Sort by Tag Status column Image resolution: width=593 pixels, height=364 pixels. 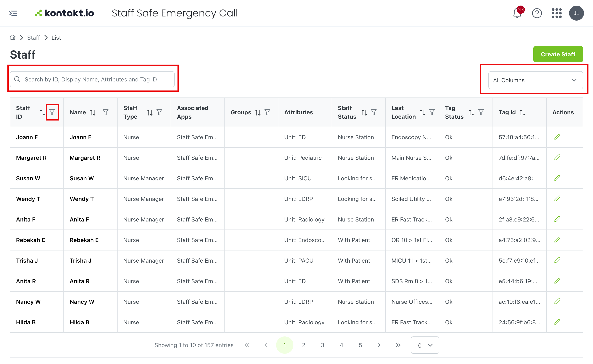tap(472, 112)
